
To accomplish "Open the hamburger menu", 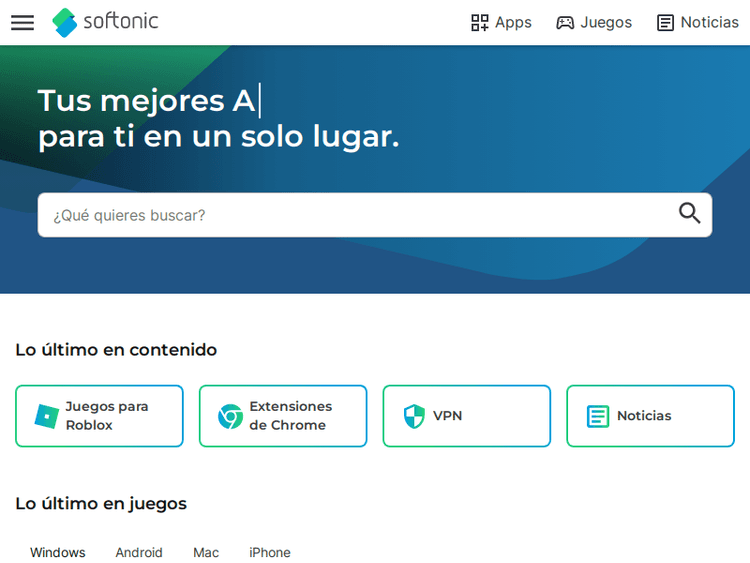I will tap(22, 23).
